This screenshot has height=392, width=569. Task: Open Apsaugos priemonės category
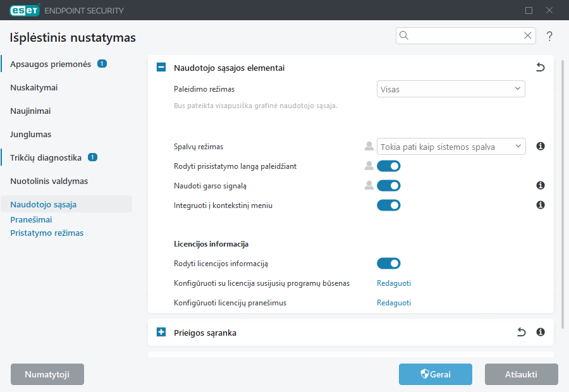[51, 64]
